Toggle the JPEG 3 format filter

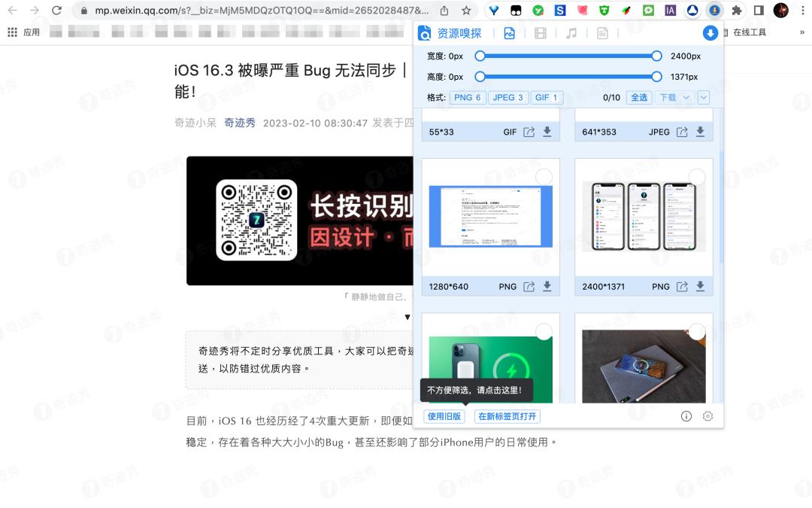(507, 97)
